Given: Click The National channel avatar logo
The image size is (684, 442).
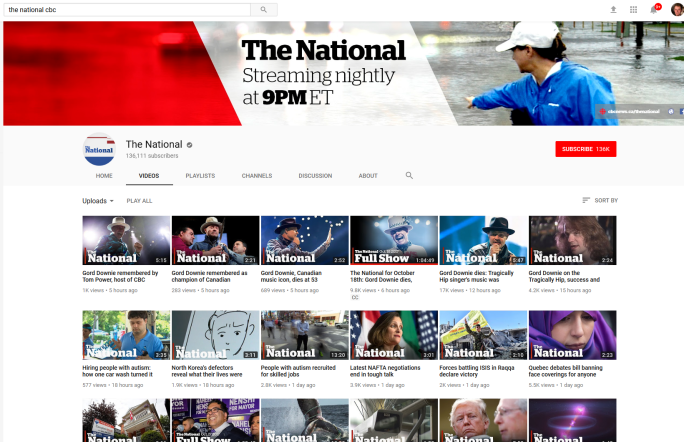Looking at the screenshot, I should tap(99, 150).
